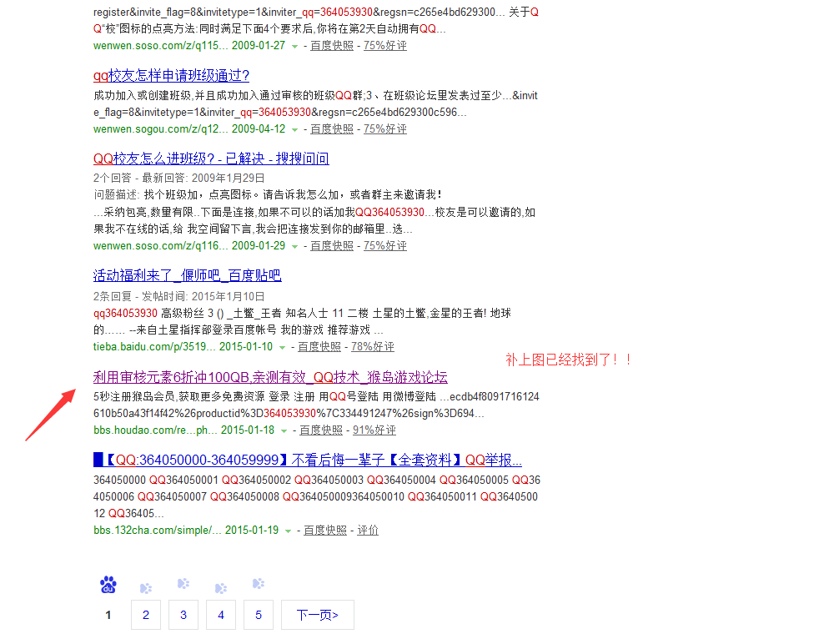Expand dropdown arrow beside wenwen.soso.com 2009-01-27
Image resolution: width=834 pixels, height=644 pixels.
pyautogui.click(x=294, y=47)
